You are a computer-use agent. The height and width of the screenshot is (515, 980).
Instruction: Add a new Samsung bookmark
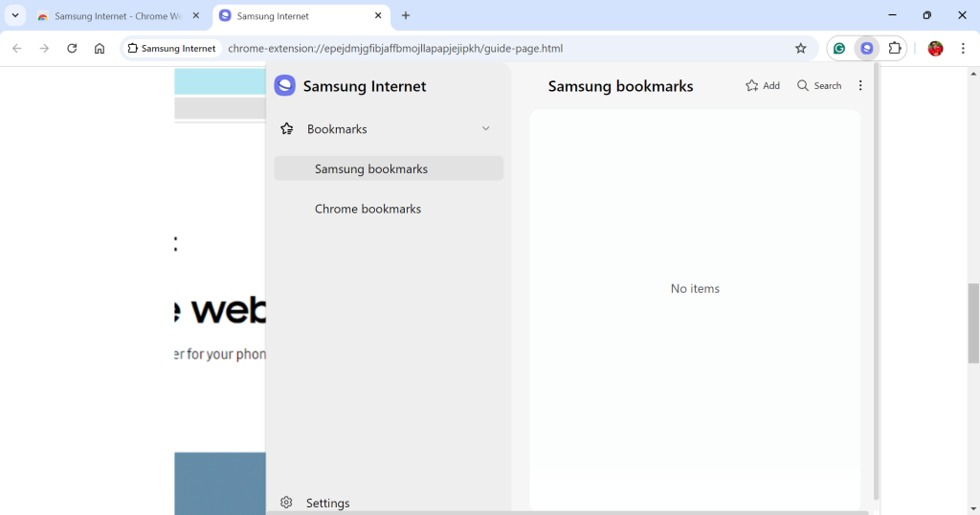point(763,86)
